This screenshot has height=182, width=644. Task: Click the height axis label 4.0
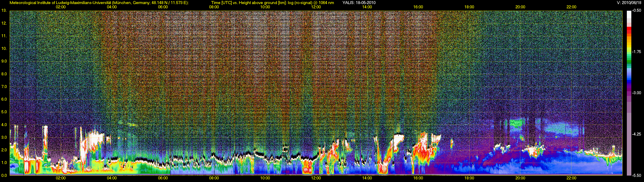tap(4, 125)
